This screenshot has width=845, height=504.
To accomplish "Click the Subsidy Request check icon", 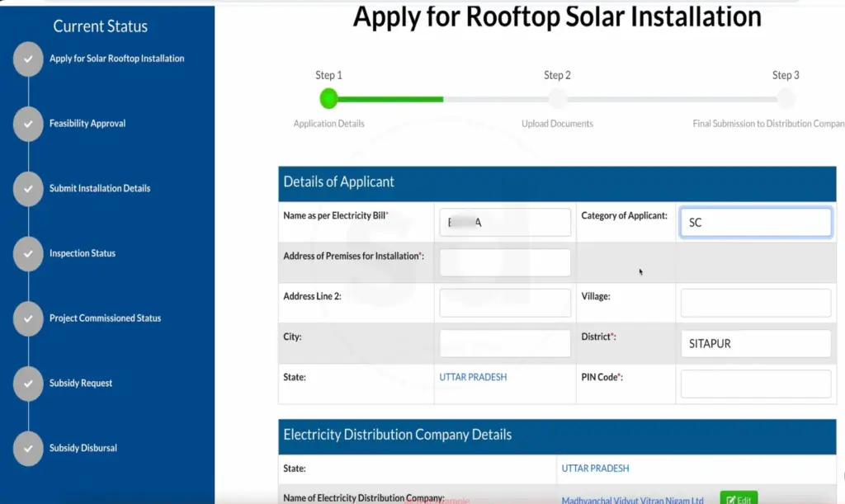I will 28,384.
